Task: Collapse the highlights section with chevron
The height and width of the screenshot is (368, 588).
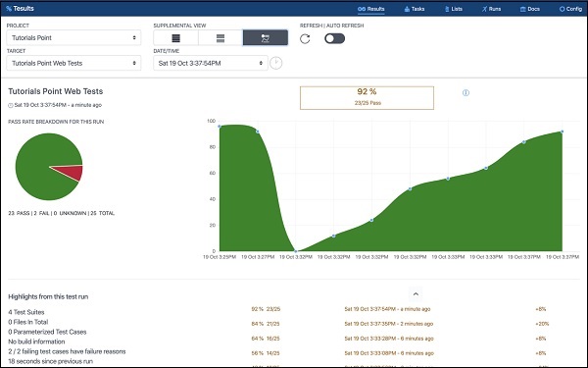Action: click(x=416, y=294)
